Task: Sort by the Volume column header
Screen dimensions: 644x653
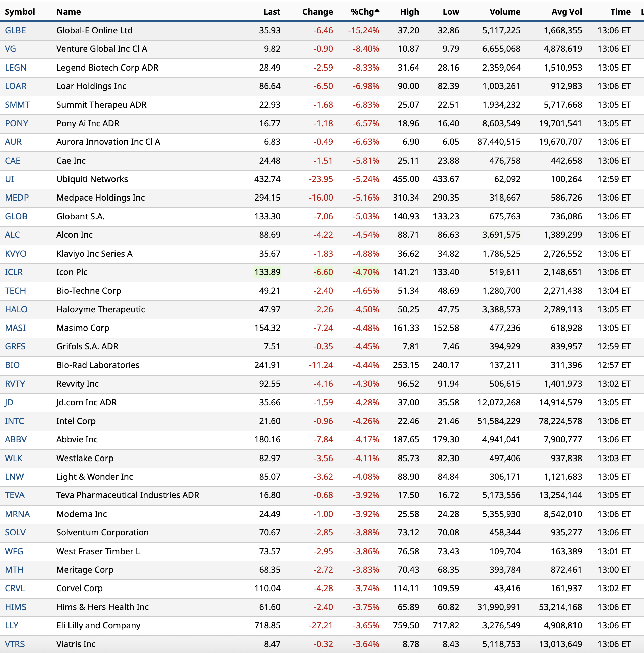Action: coord(505,12)
